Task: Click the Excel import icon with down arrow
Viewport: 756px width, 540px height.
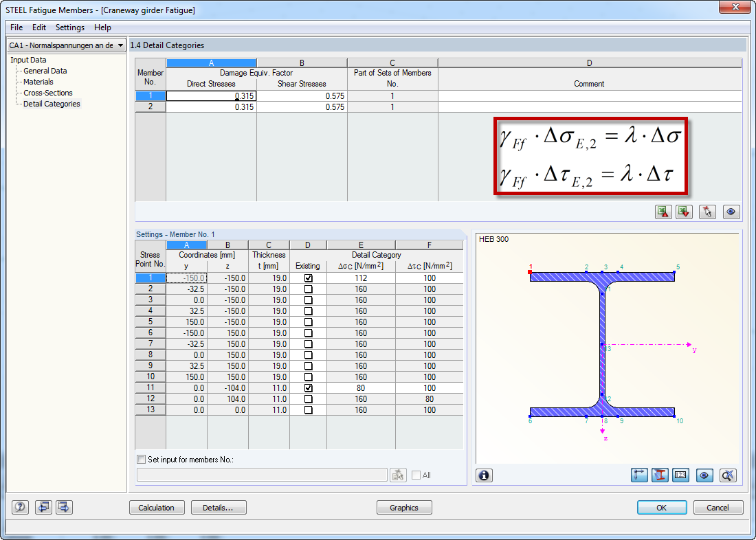Action: (x=684, y=212)
